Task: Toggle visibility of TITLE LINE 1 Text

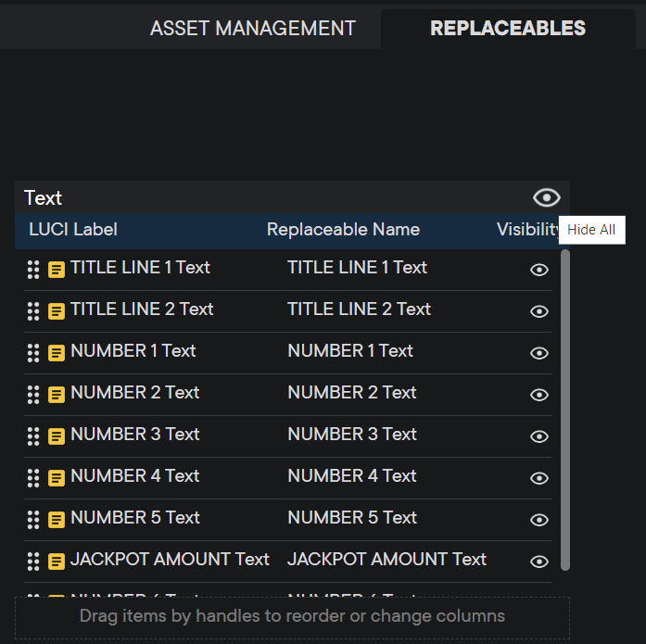Action: click(538, 270)
